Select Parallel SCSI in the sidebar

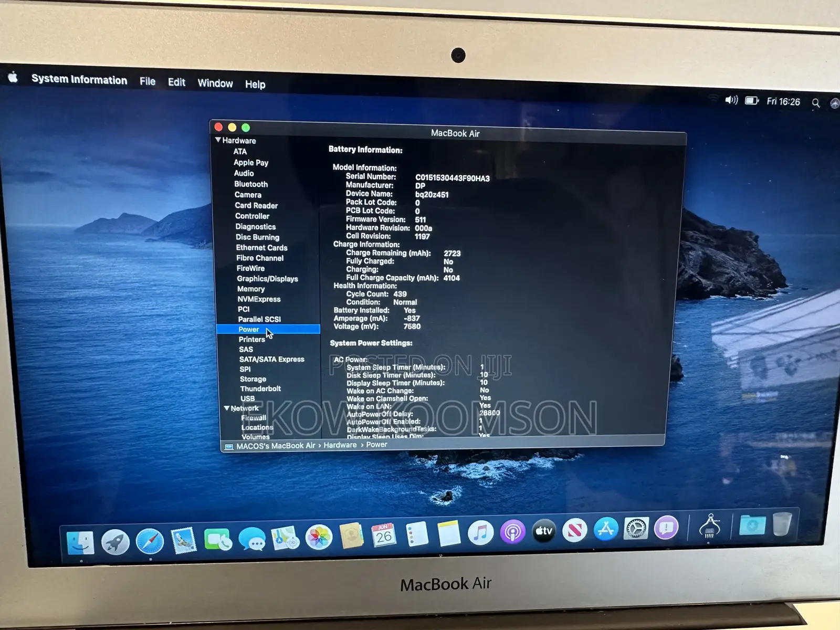259,319
